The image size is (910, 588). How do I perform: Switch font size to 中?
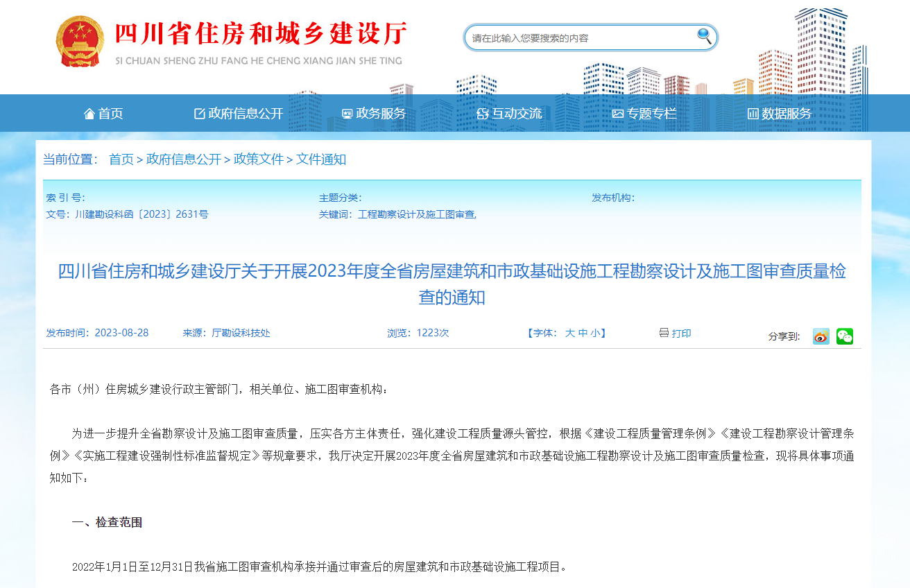pyautogui.click(x=581, y=333)
